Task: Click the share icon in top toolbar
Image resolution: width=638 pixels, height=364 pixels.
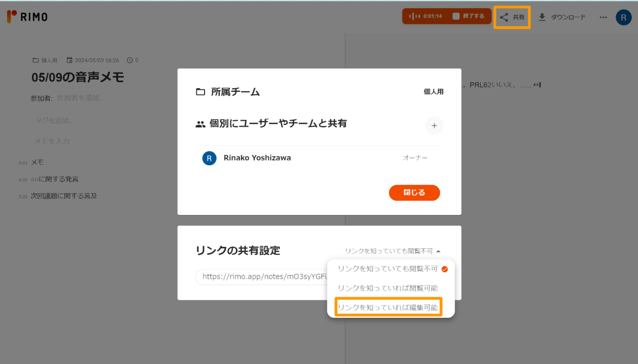Action: click(x=503, y=17)
